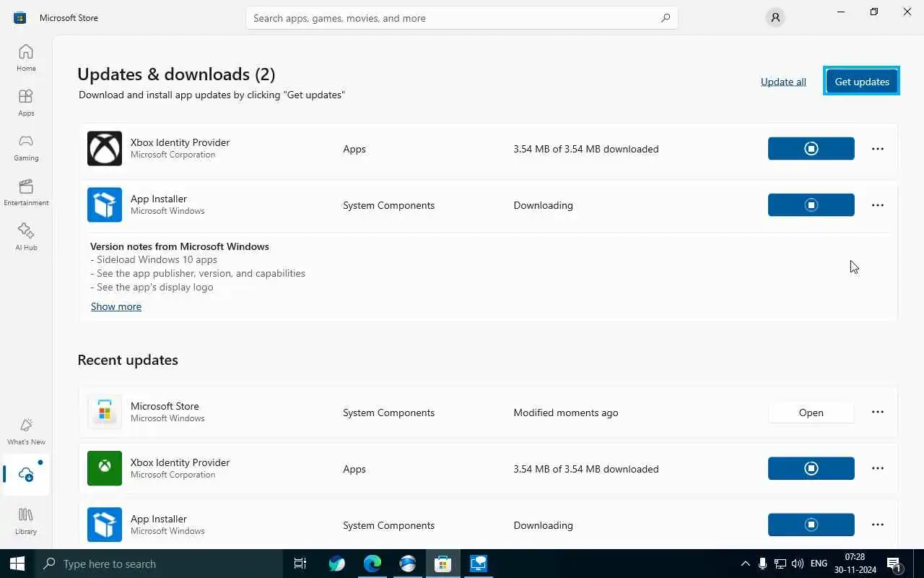
Task: Open the AI Hub section
Action: [x=26, y=237]
